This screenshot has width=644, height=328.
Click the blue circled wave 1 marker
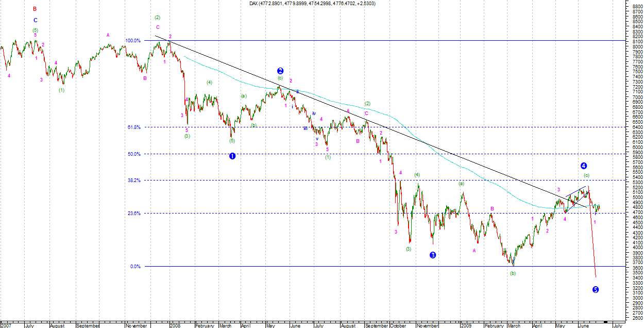click(x=232, y=156)
